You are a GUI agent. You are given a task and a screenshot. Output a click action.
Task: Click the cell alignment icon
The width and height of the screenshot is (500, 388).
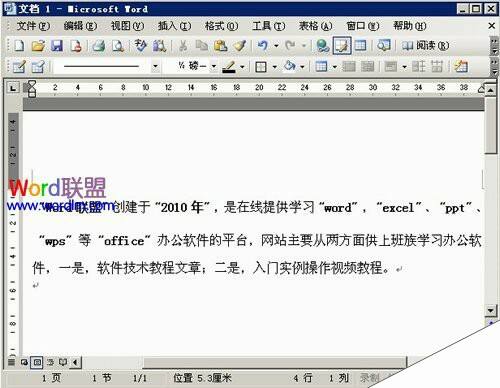click(391, 67)
